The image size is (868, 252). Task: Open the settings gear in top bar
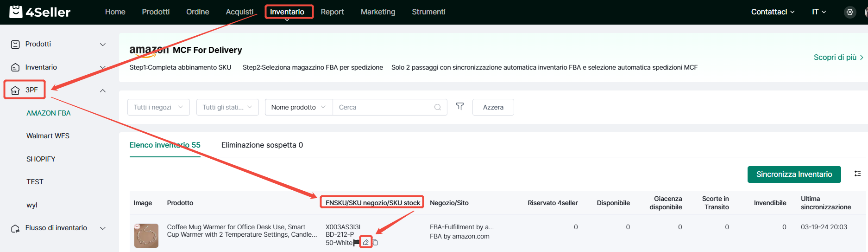849,12
